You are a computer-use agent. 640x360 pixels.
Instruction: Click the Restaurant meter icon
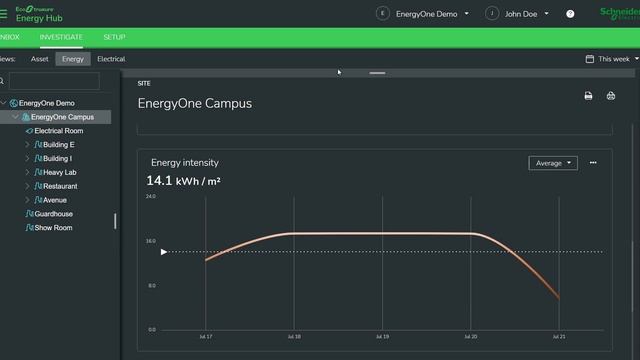38,186
